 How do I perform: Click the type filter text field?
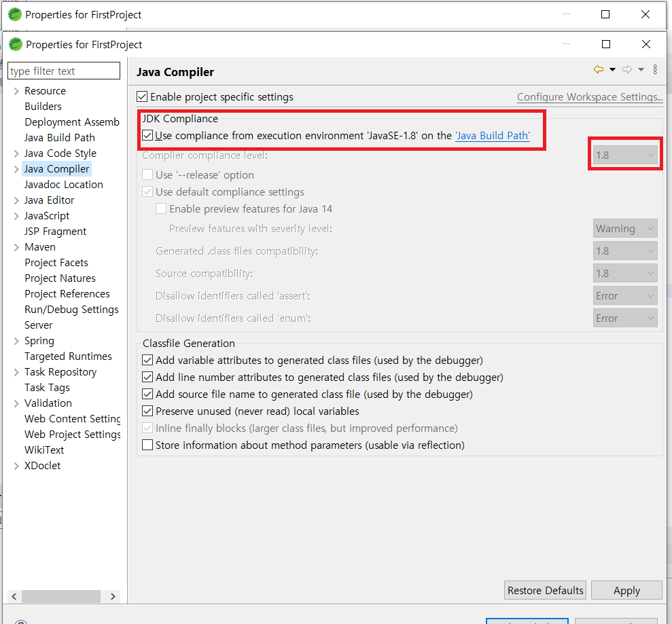pos(64,71)
